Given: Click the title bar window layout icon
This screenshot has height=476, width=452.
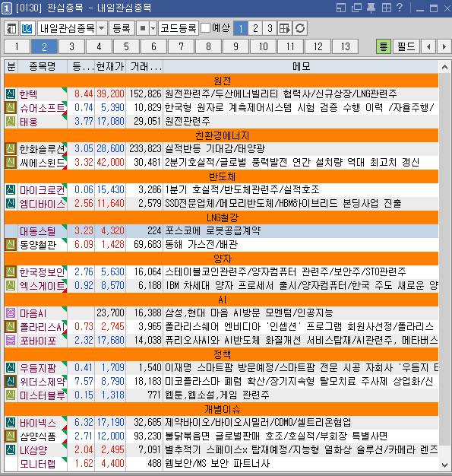Looking at the screenshot, I should tap(341, 8).
